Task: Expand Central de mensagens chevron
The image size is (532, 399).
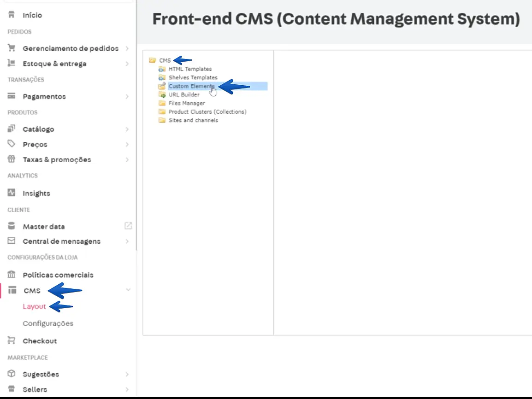Action: click(127, 241)
